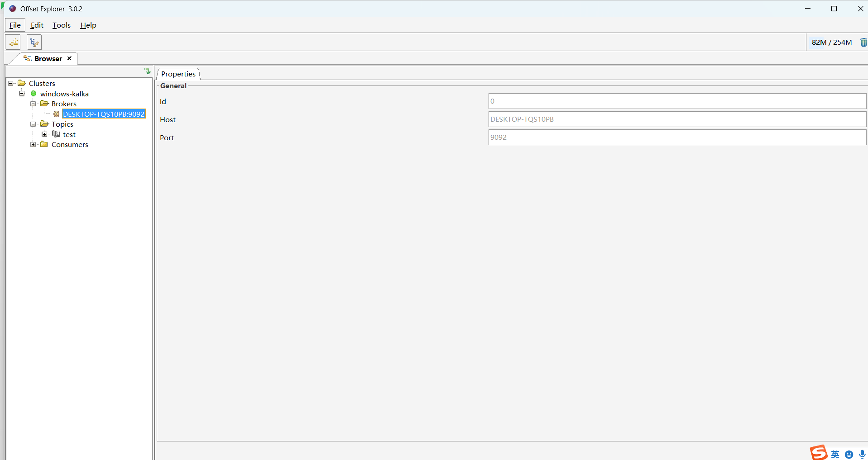The image size is (868, 460).
Task: Click the Host label
Action: tap(168, 119)
